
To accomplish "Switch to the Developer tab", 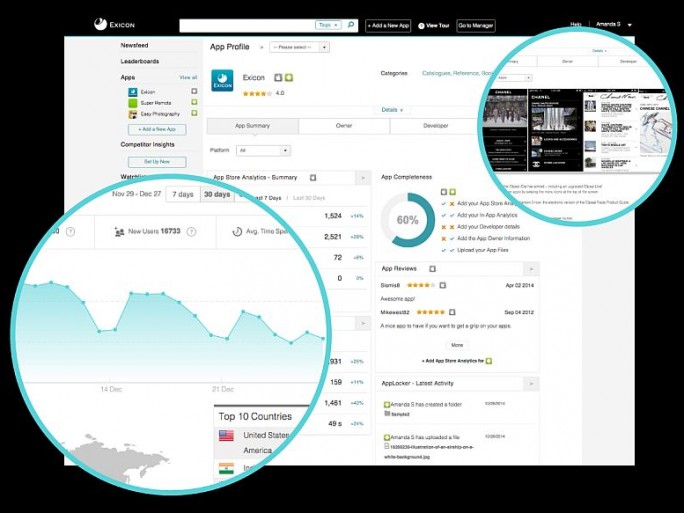I will coord(435,126).
